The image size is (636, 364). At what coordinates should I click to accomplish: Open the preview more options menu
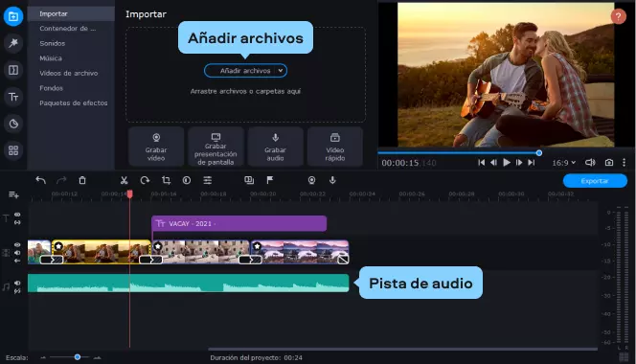coord(624,162)
